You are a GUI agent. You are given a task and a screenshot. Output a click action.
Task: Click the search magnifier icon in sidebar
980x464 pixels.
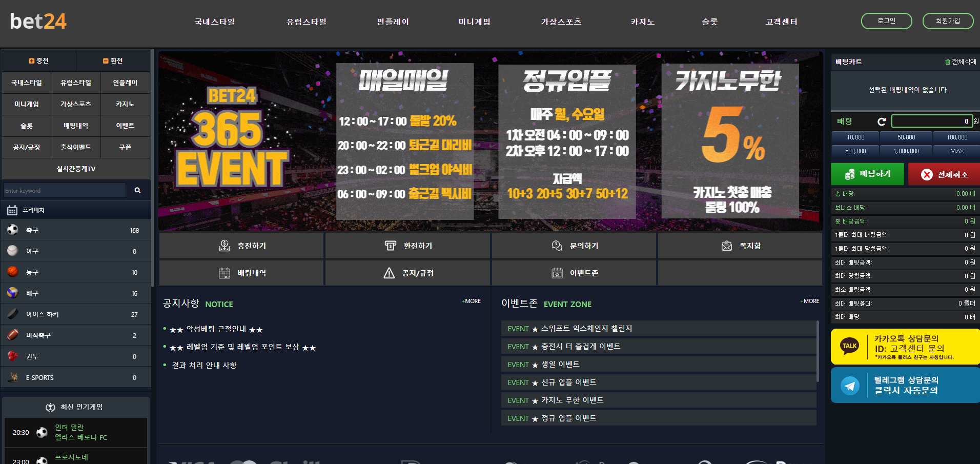(137, 190)
